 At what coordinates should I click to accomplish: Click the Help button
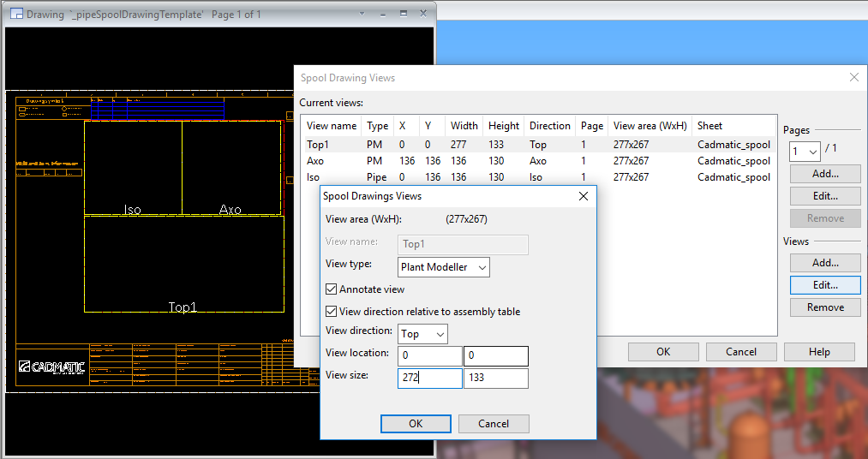coord(819,351)
